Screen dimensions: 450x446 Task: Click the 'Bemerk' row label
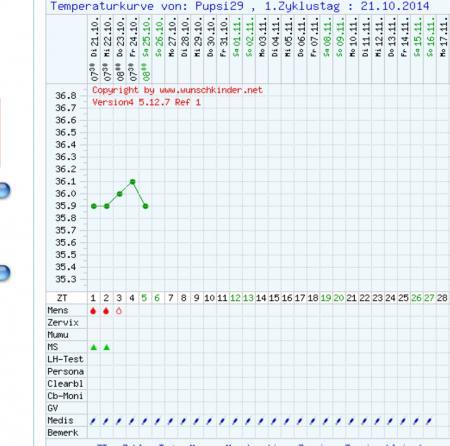click(x=63, y=433)
